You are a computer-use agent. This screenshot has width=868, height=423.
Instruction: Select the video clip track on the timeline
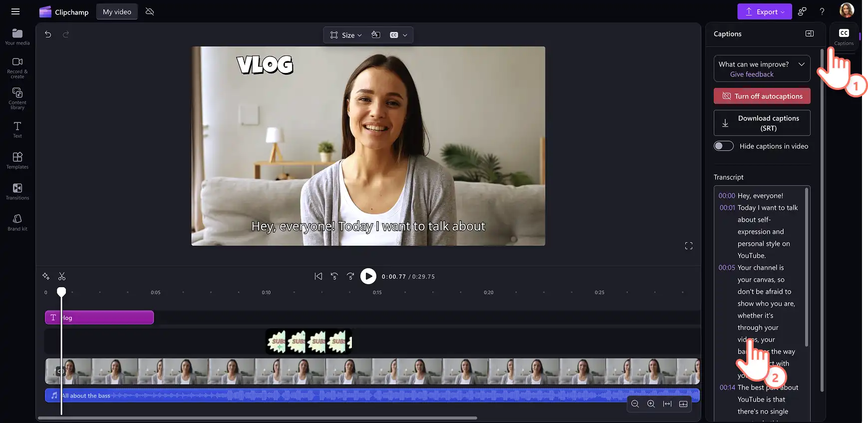coord(372,371)
